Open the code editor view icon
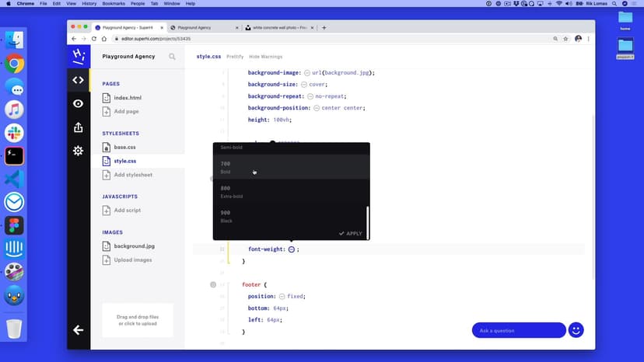The height and width of the screenshot is (362, 644). [78, 80]
